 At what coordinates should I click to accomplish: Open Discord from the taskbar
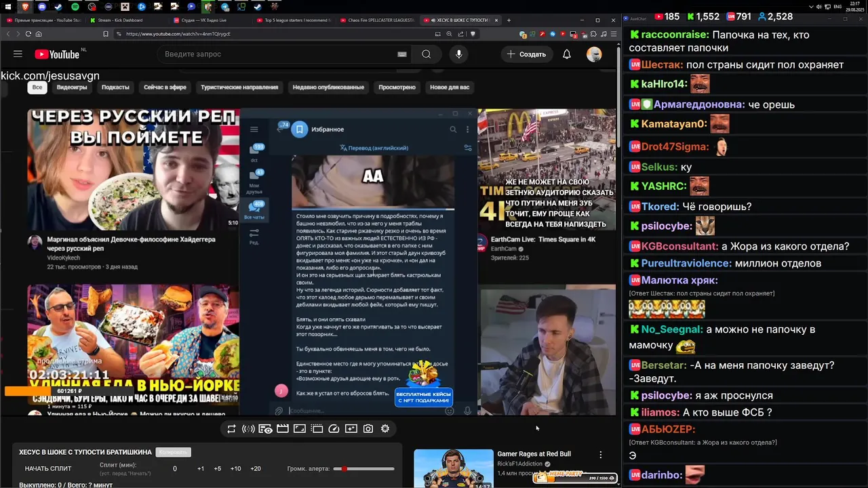43,7
